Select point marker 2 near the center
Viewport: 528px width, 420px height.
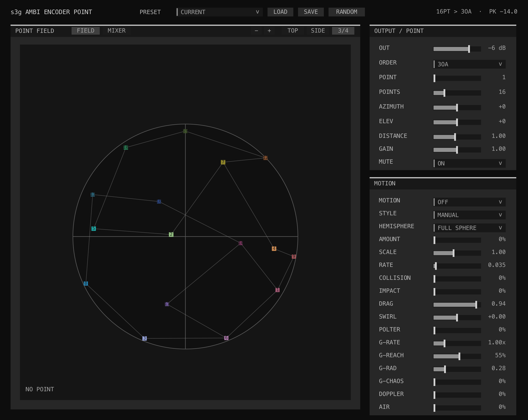171,234
